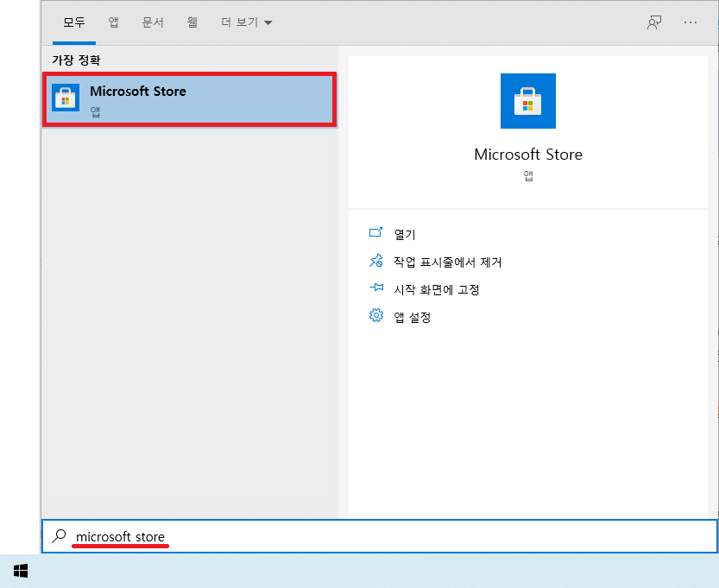This screenshot has width=719, height=588.
Task: Expand the 더 보기 dropdown
Action: click(x=246, y=22)
